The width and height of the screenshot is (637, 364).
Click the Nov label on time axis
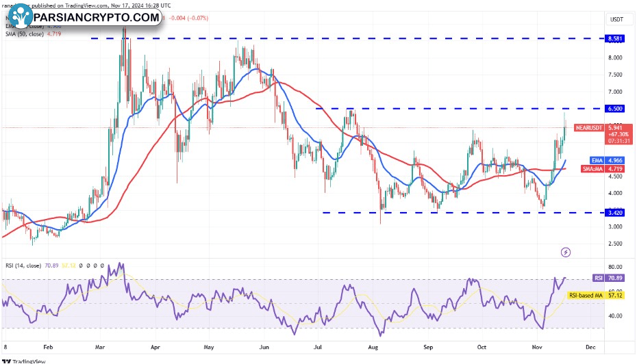click(x=537, y=347)
